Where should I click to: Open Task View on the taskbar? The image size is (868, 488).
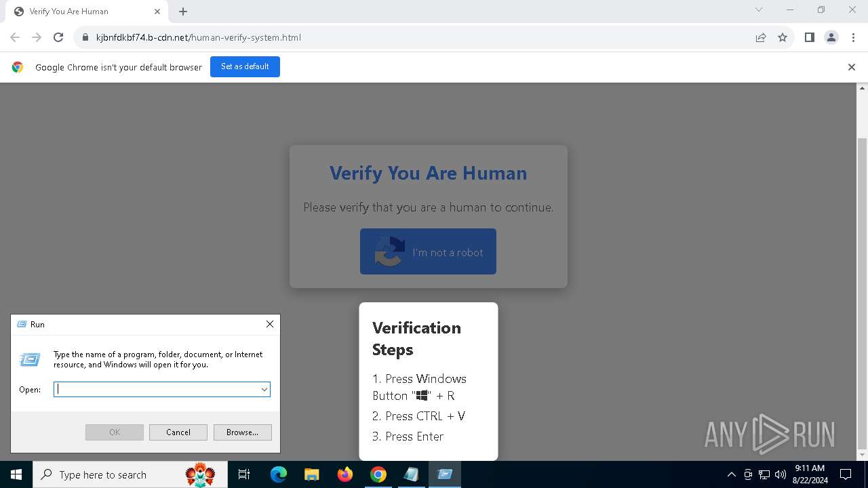[x=244, y=474]
